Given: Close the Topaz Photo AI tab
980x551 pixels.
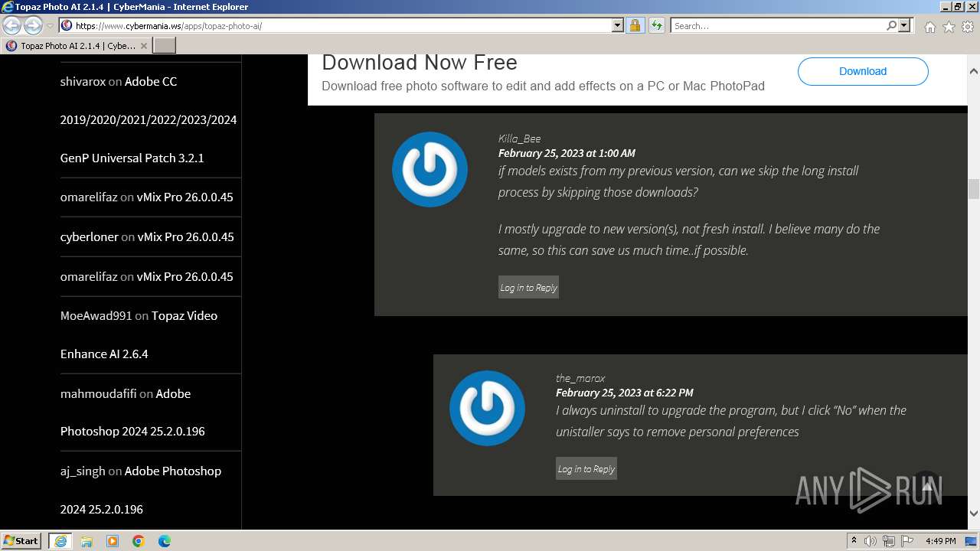Looking at the screenshot, I should [144, 46].
